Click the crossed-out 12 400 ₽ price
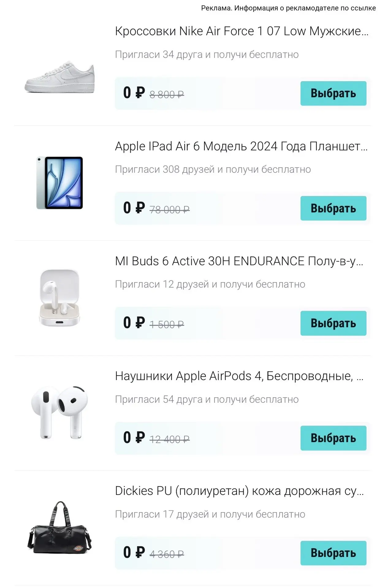 coord(170,439)
